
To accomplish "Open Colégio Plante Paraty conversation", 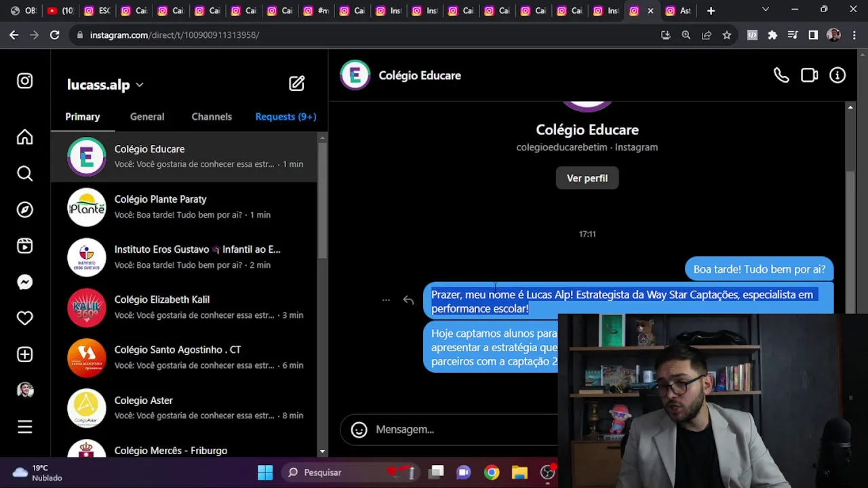I will tap(184, 207).
